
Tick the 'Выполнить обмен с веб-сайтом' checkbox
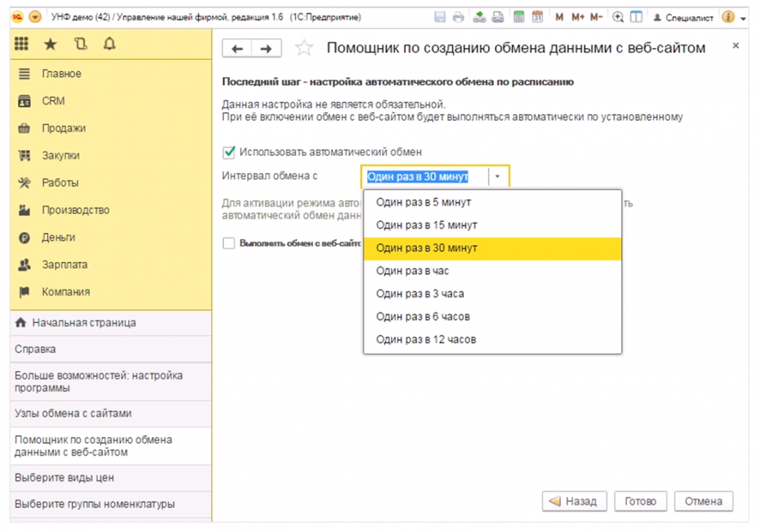tap(229, 243)
